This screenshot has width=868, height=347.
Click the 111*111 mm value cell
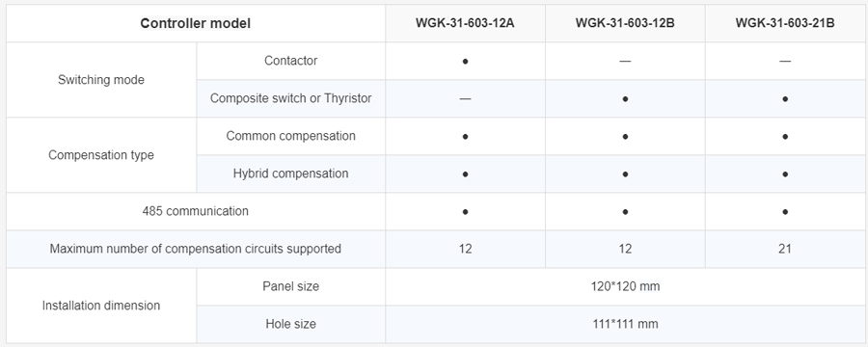(x=625, y=324)
